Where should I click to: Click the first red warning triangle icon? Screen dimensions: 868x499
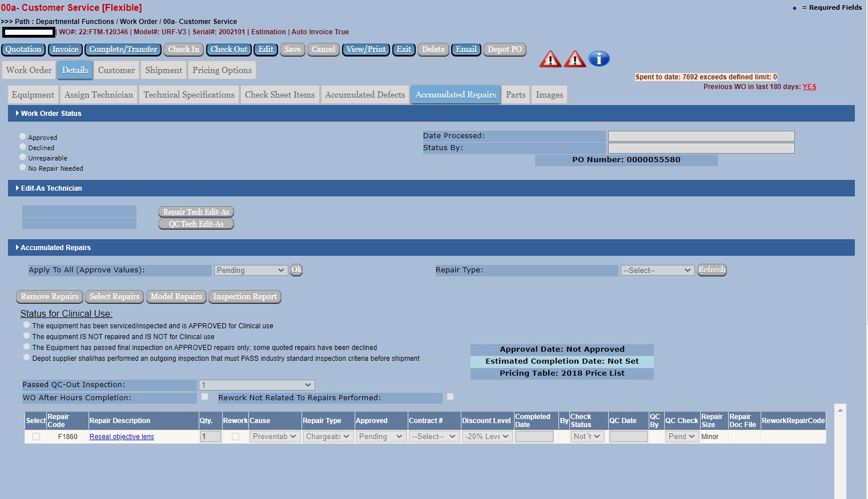click(x=550, y=59)
